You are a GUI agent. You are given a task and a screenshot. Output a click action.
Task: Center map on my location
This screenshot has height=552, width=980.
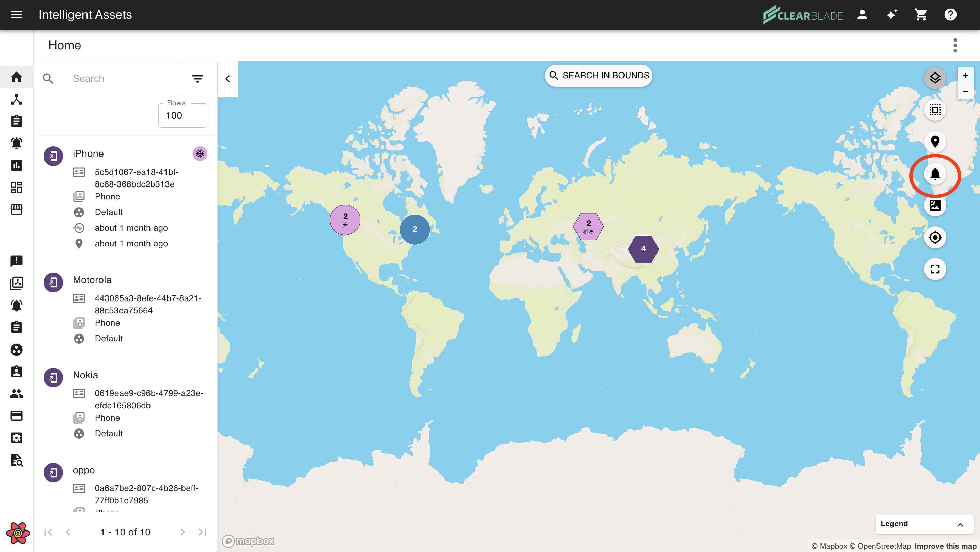935,238
